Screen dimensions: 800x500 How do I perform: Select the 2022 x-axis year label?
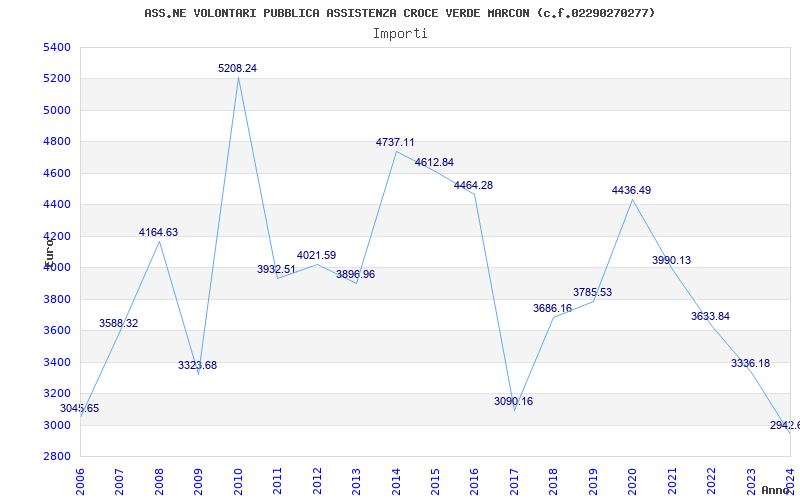tap(711, 481)
